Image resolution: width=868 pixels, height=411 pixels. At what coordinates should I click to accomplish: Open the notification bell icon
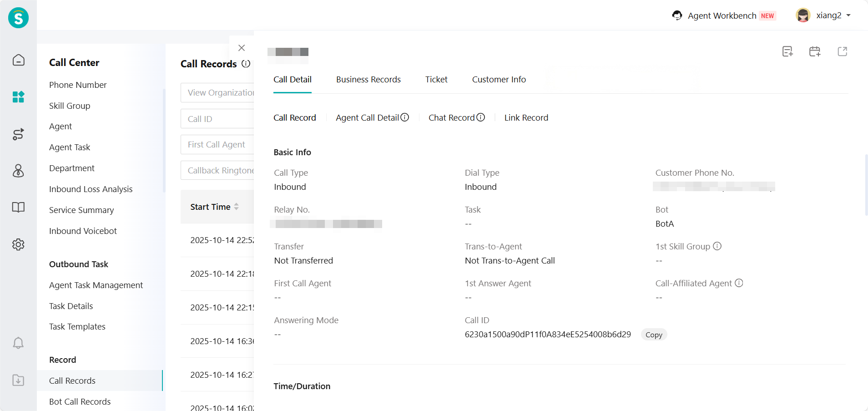(x=18, y=343)
